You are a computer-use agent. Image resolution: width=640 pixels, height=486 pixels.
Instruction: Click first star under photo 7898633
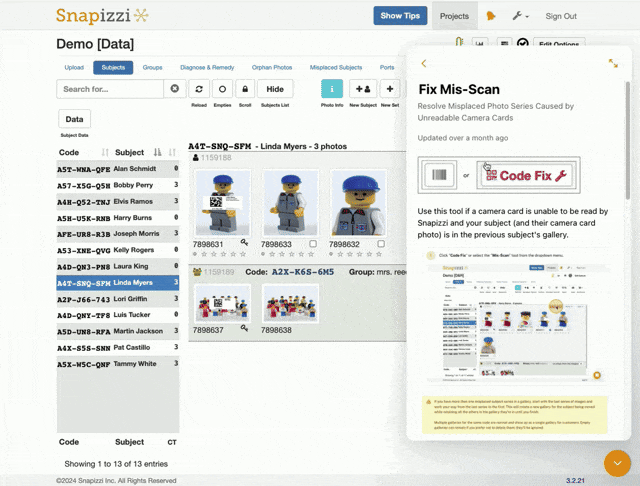272,254
